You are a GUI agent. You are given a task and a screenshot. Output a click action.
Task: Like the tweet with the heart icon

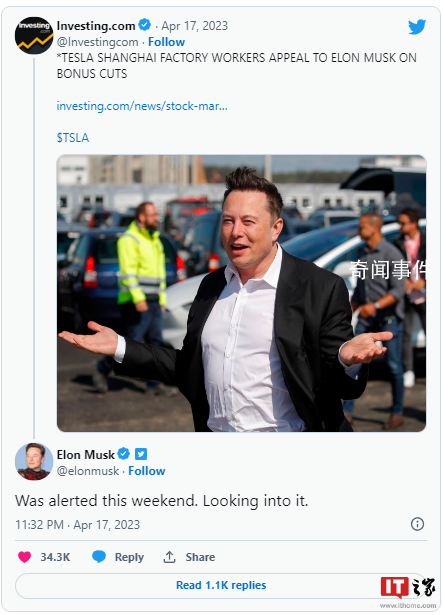24,557
